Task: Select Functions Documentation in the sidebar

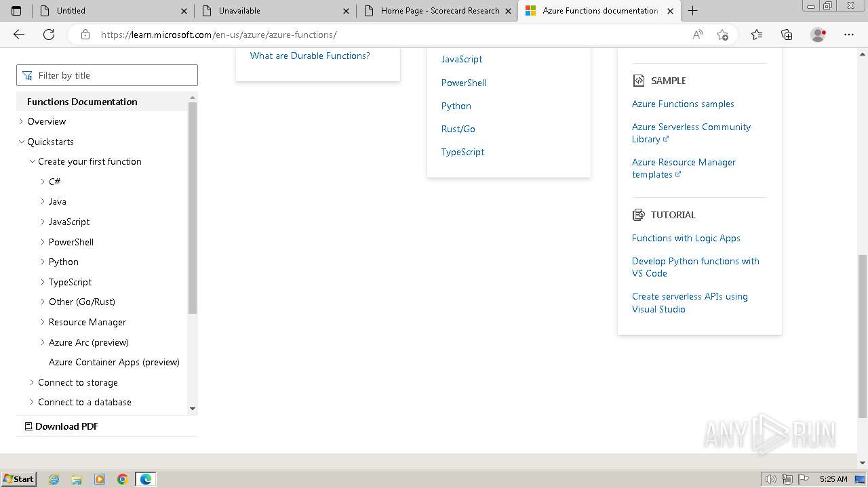Action: [82, 102]
